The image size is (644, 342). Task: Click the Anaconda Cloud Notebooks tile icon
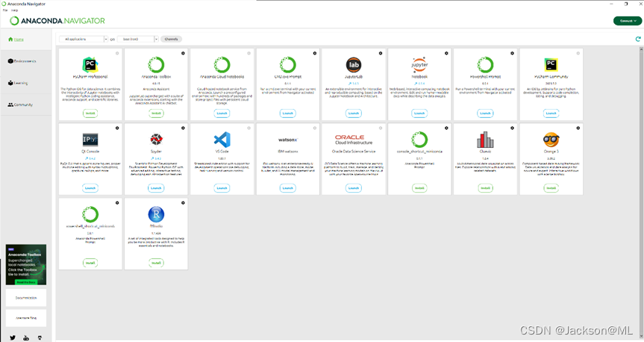coord(222,64)
